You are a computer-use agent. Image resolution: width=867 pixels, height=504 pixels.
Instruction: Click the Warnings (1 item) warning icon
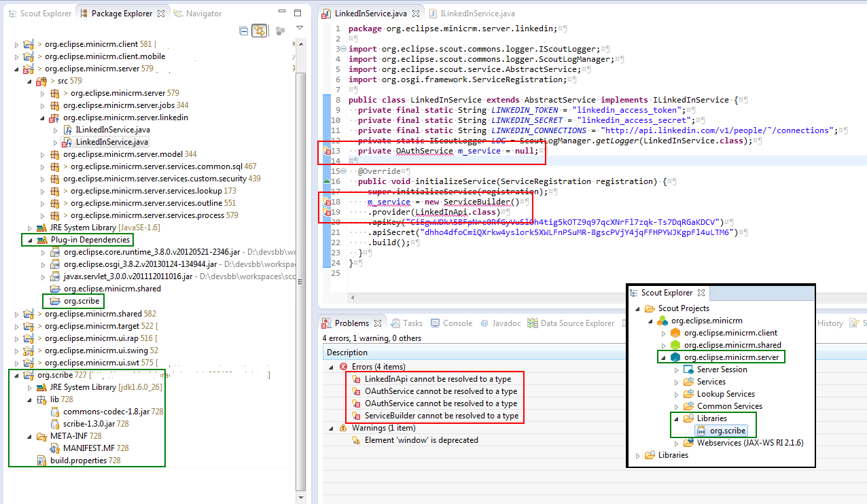343,428
